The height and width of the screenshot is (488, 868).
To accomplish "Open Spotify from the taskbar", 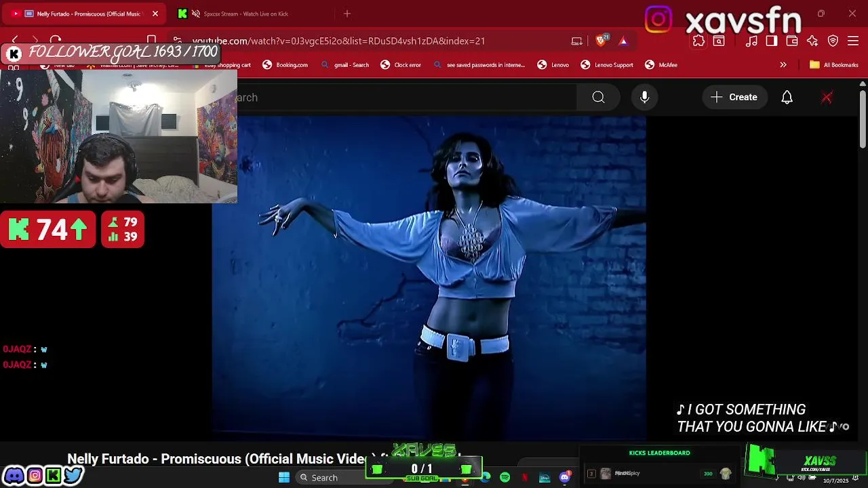I will coord(505,478).
